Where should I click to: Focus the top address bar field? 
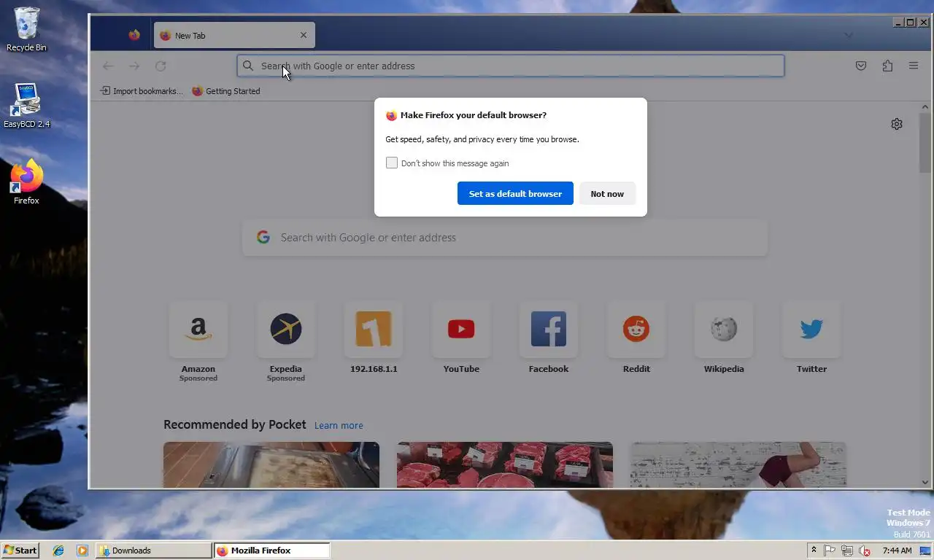pos(511,66)
